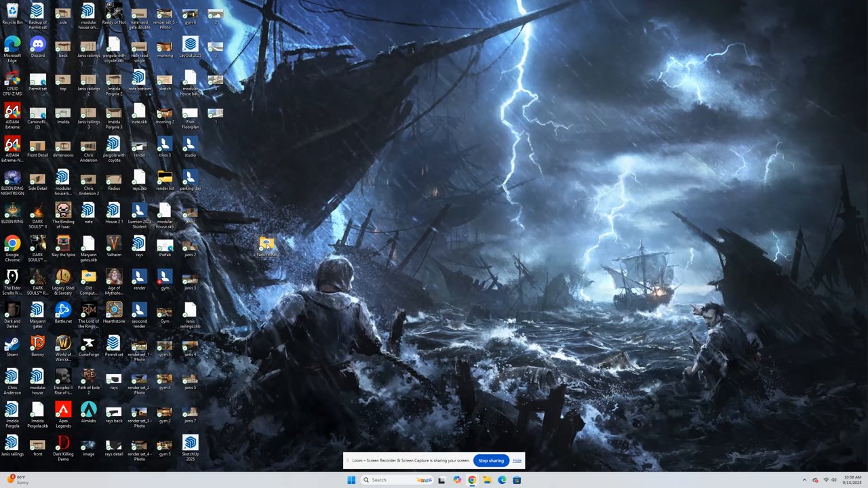Select The Binding of Isaac icon

point(63,216)
